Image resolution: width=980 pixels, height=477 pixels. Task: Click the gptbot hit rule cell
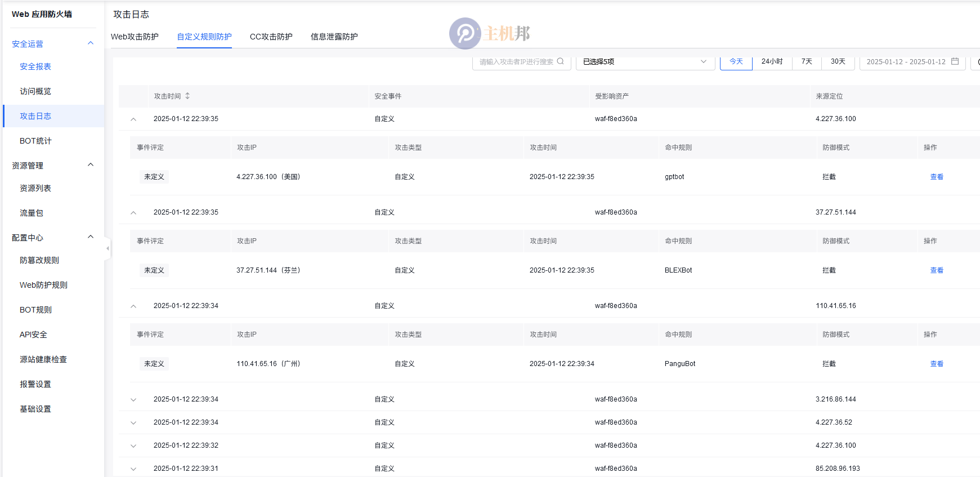(674, 177)
